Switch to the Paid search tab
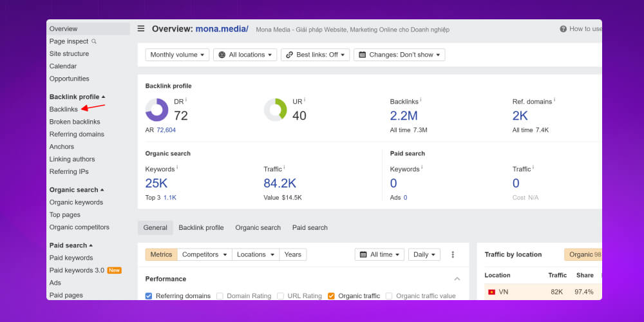 click(310, 227)
